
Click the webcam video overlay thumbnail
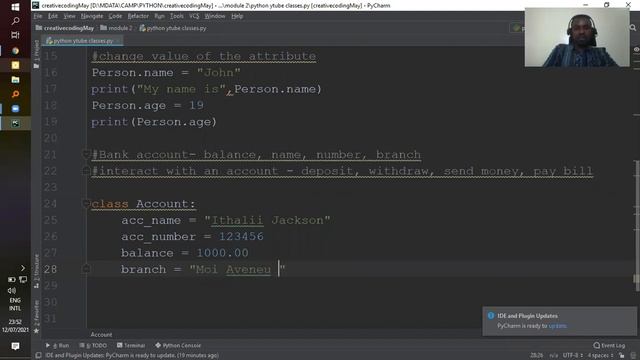[577, 37]
